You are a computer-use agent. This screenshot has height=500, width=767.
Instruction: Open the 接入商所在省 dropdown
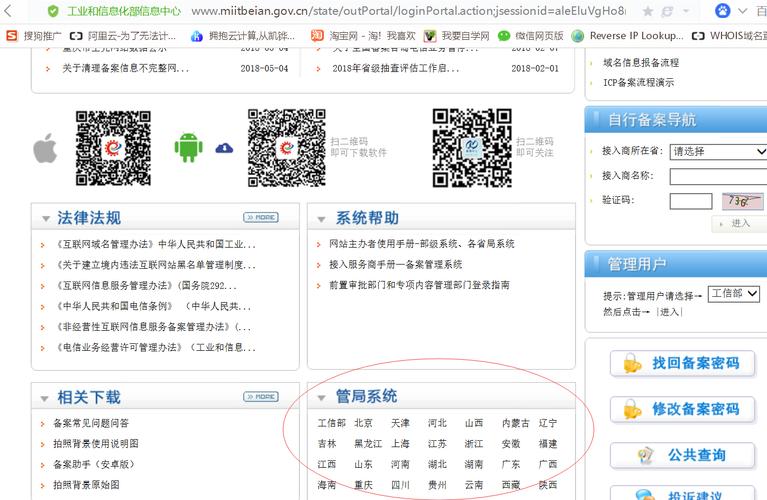pos(718,152)
